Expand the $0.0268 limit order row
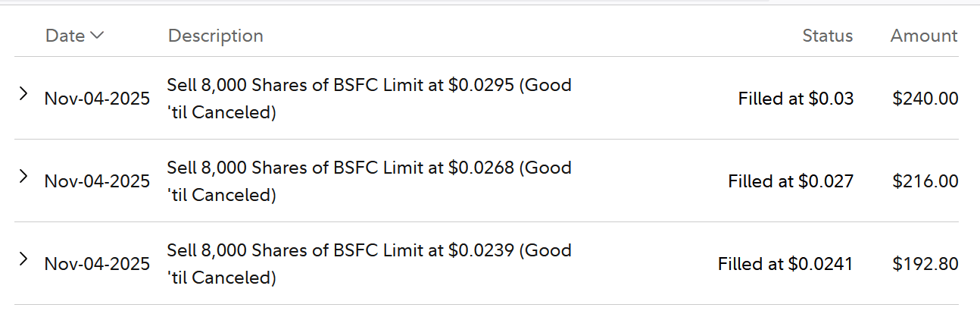This screenshot has width=980, height=314. [23, 176]
